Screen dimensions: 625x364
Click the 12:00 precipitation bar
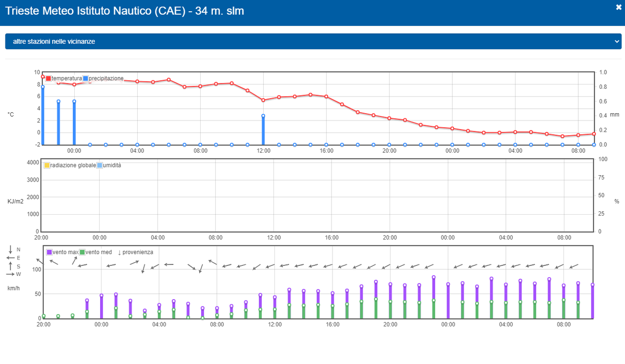(263, 130)
